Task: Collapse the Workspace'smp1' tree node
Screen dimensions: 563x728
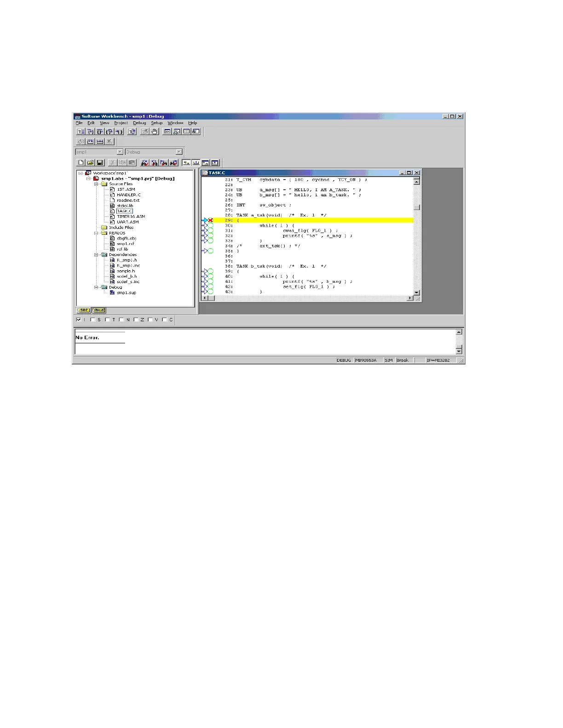Action: [80, 173]
